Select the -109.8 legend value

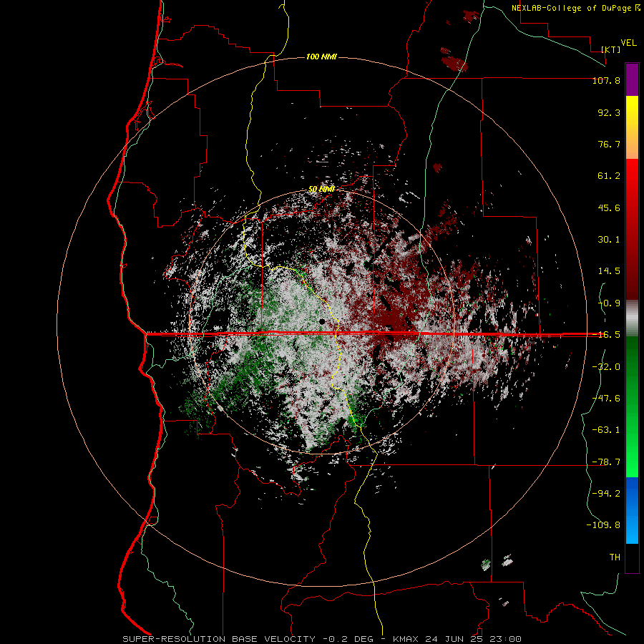(603, 525)
